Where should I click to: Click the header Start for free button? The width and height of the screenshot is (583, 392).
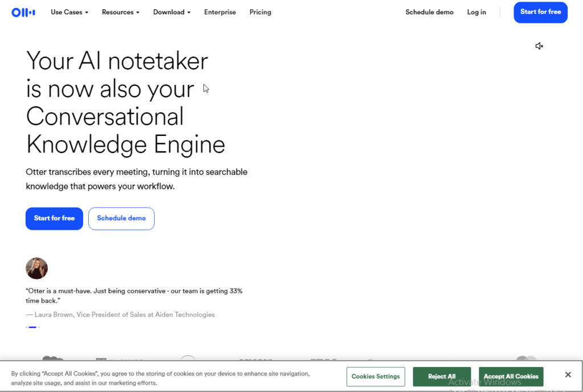pos(541,13)
